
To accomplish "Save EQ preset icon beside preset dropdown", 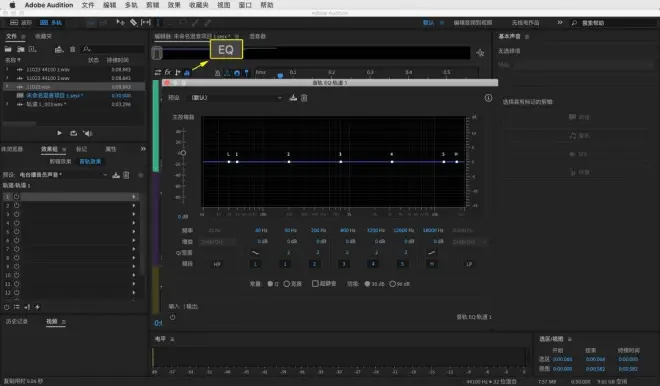I will pyautogui.click(x=293, y=98).
